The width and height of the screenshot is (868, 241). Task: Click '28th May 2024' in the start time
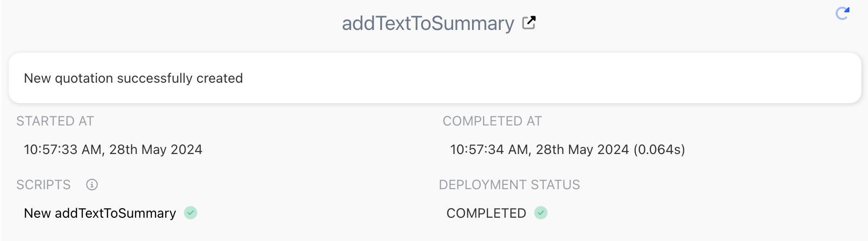tap(156, 149)
